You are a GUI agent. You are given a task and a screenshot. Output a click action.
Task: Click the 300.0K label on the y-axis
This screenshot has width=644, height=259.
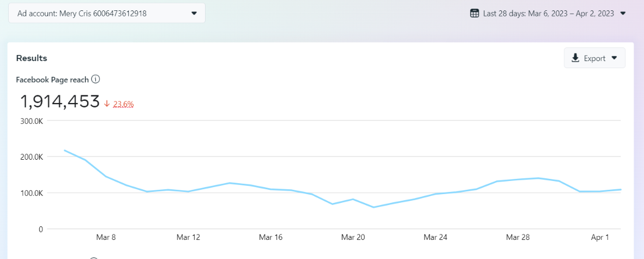coord(32,121)
